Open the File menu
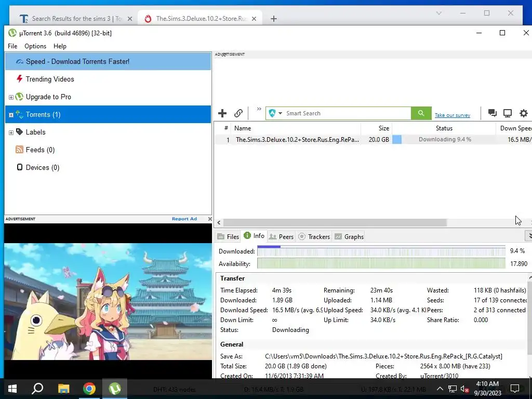532x399 pixels. coord(12,46)
